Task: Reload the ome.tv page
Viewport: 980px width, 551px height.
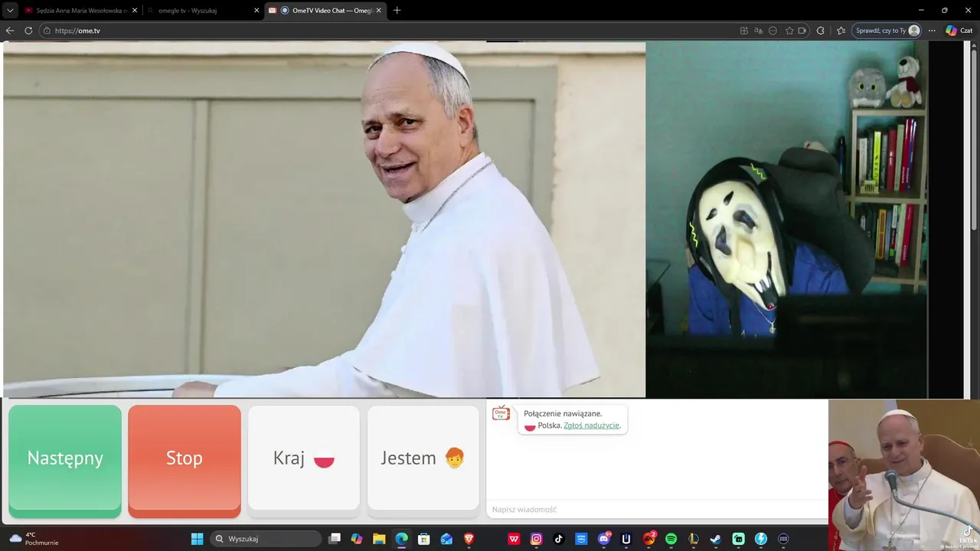Action: (x=28, y=31)
